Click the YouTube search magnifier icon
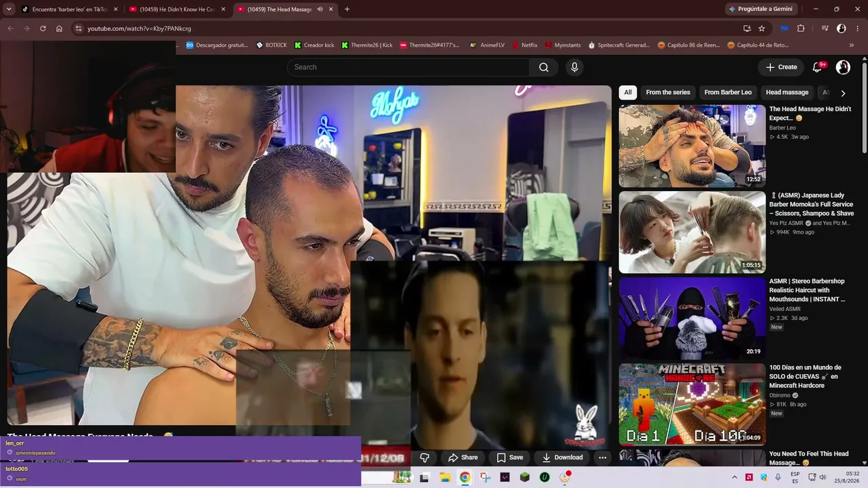This screenshot has height=488, width=868. (544, 67)
